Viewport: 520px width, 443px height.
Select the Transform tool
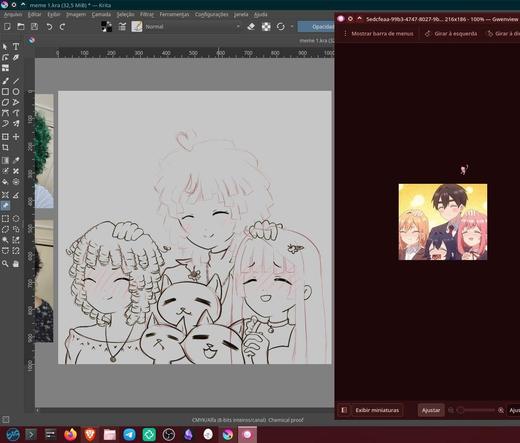(x=5, y=137)
